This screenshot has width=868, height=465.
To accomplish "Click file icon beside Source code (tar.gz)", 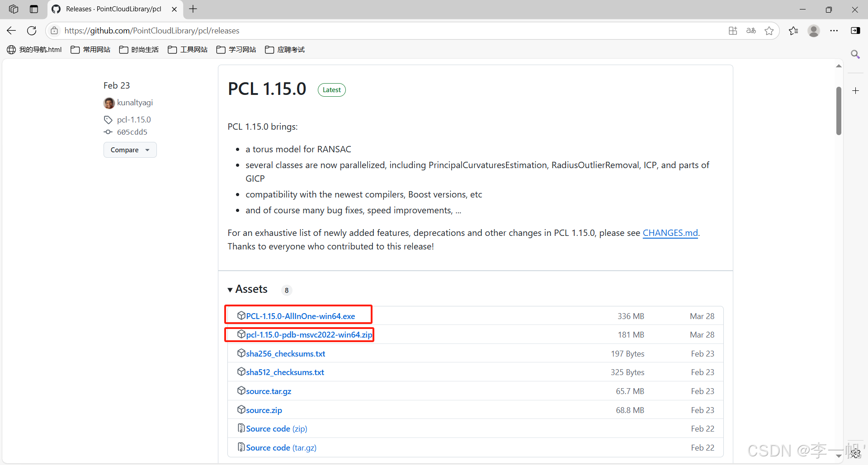I will click(241, 447).
